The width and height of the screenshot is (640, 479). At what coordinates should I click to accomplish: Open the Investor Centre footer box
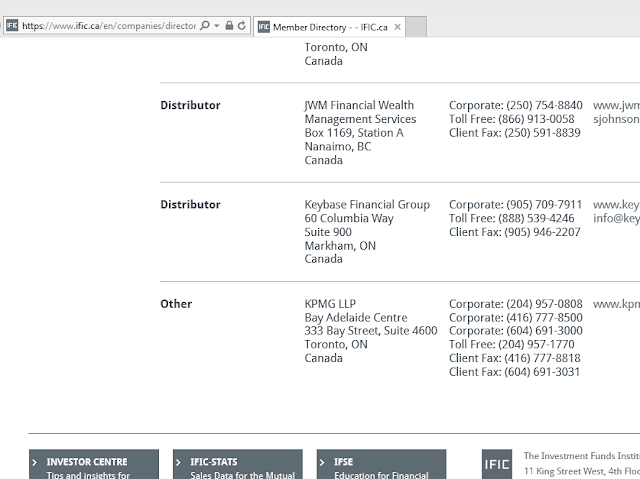pos(94,464)
